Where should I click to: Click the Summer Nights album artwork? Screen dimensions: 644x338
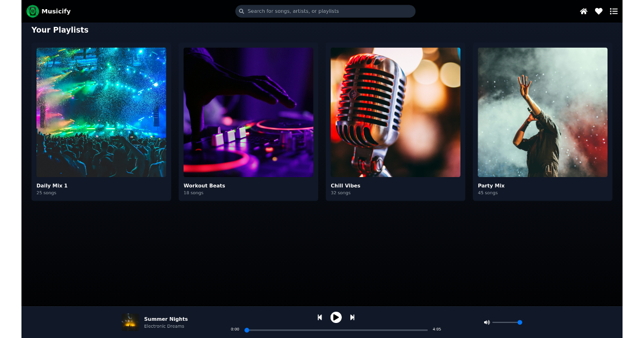[x=130, y=322]
